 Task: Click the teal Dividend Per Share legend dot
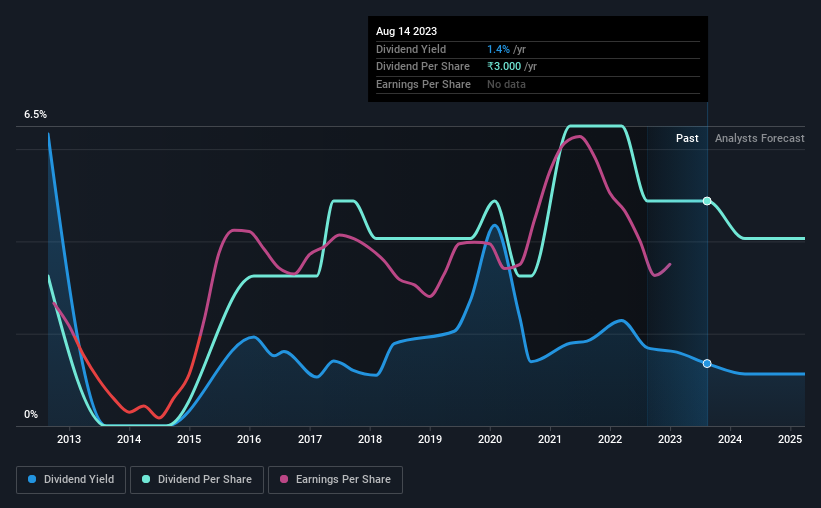coord(146,479)
